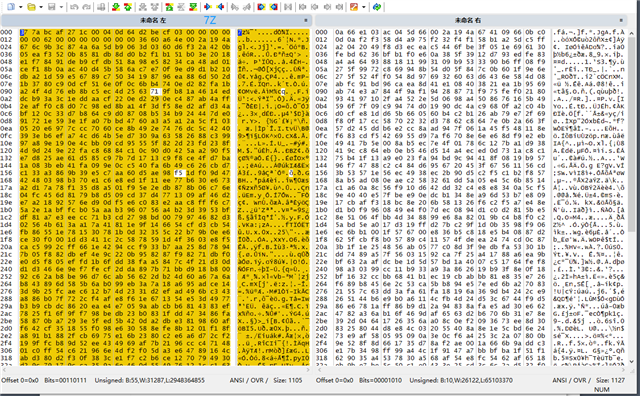Click the Save disk icon
The height and width of the screenshot is (396, 640).
click(51, 7)
